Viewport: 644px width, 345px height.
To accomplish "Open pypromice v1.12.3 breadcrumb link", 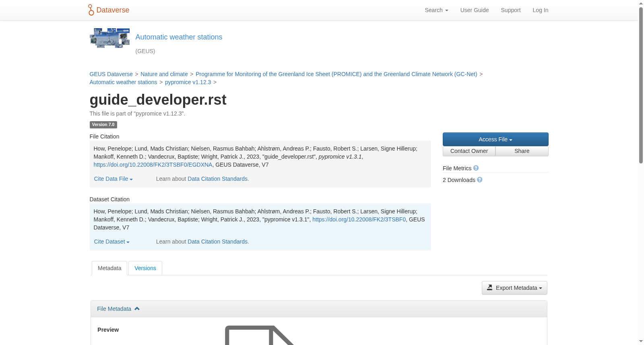I will click(188, 82).
